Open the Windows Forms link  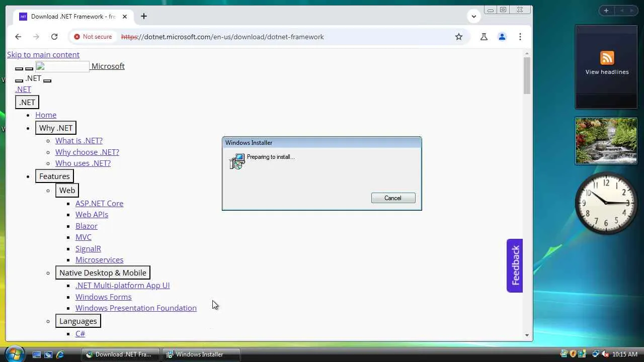103,297
